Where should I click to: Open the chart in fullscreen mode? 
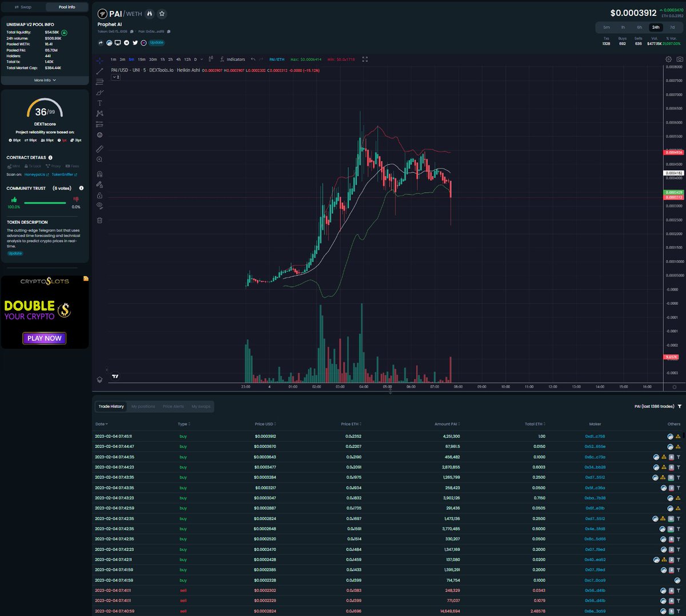click(365, 59)
